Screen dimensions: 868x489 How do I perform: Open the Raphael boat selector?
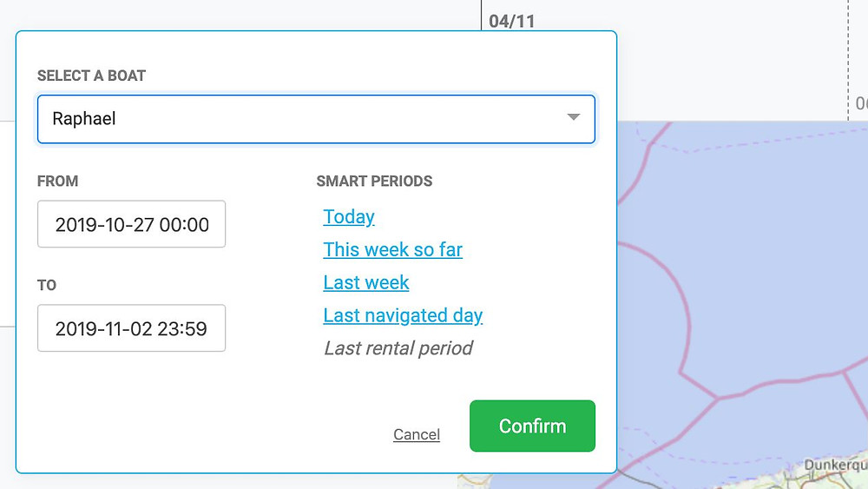pyautogui.click(x=316, y=119)
